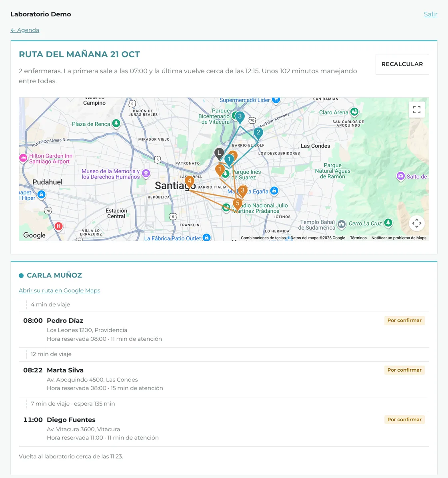The height and width of the screenshot is (478, 448).
Task: Click 'Vuelta al laboratorio cerca de las 11:23.'
Action: [71, 457]
